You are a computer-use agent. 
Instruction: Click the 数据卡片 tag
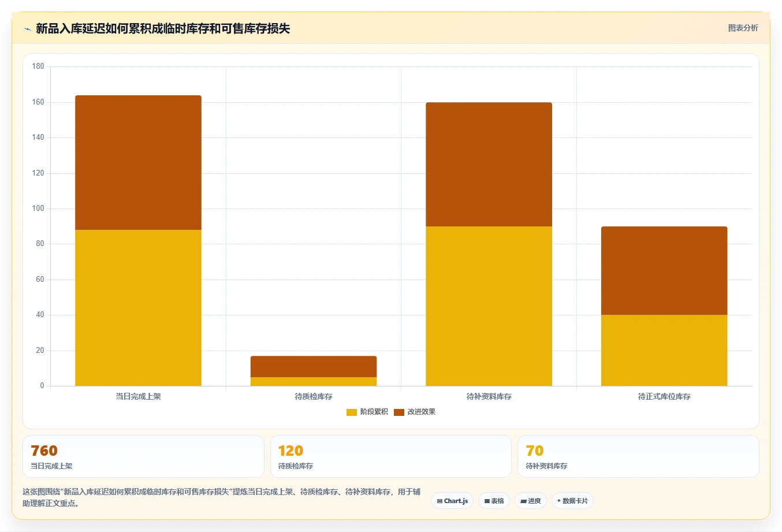click(x=572, y=501)
